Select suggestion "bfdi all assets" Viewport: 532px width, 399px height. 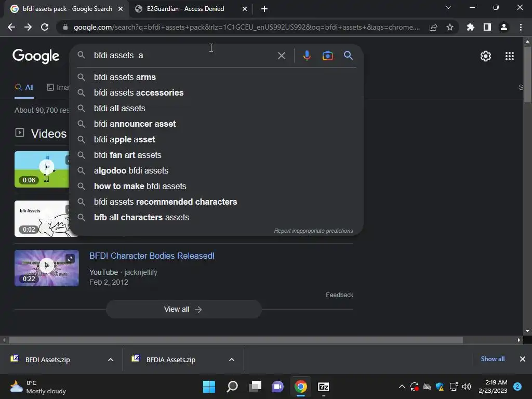pos(217,108)
